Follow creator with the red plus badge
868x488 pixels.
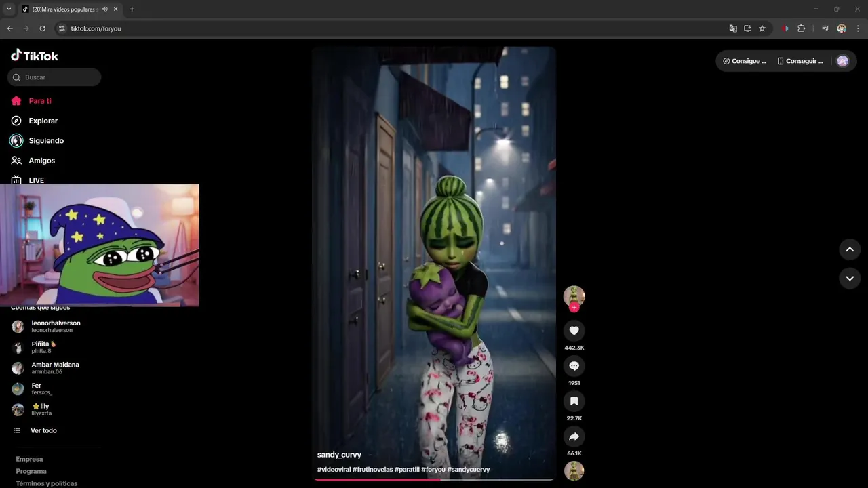[x=574, y=307]
